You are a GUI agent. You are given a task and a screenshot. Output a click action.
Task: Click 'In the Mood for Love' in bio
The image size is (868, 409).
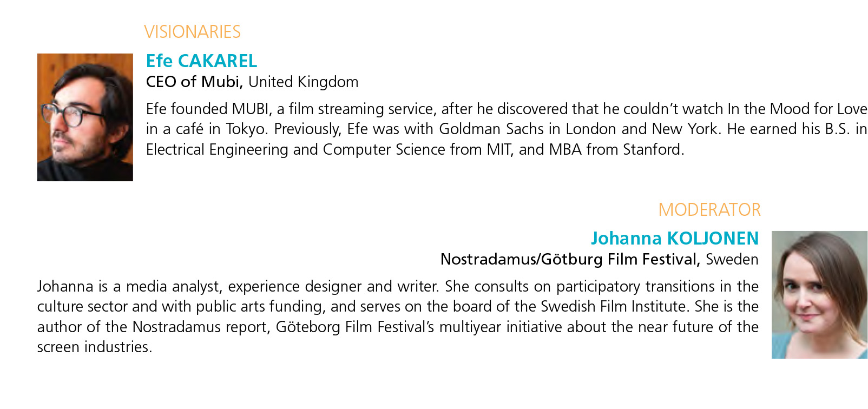click(x=797, y=109)
